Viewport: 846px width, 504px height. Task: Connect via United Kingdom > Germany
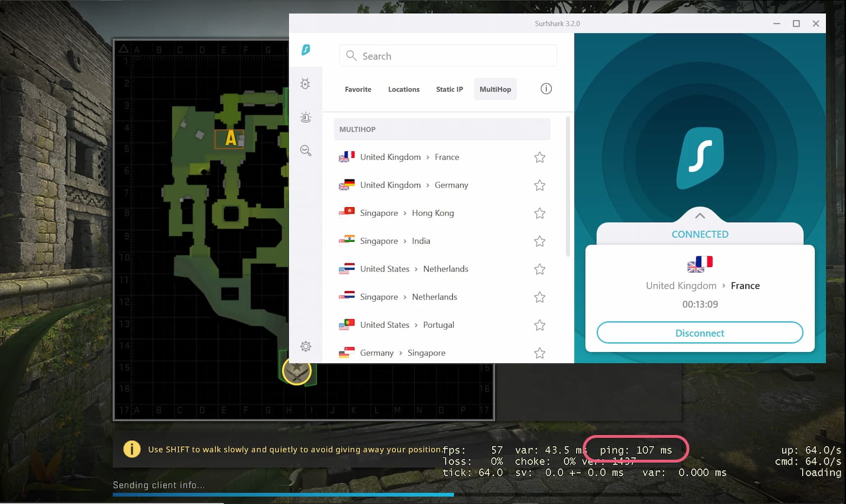[442, 185]
